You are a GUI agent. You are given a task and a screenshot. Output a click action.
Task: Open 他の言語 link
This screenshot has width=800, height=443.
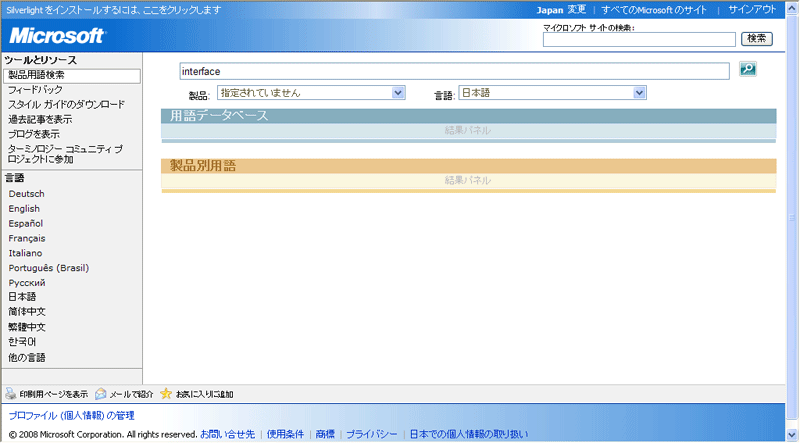click(x=27, y=358)
